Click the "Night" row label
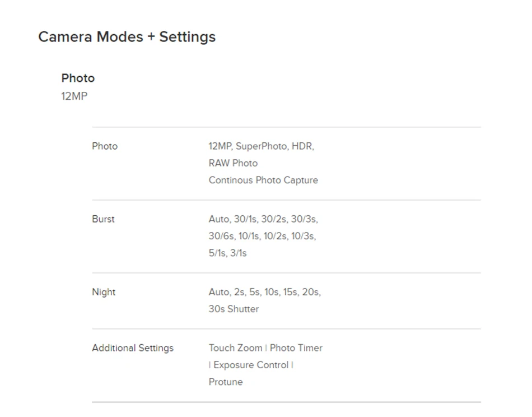This screenshot has height=417, width=532. pyautogui.click(x=104, y=292)
